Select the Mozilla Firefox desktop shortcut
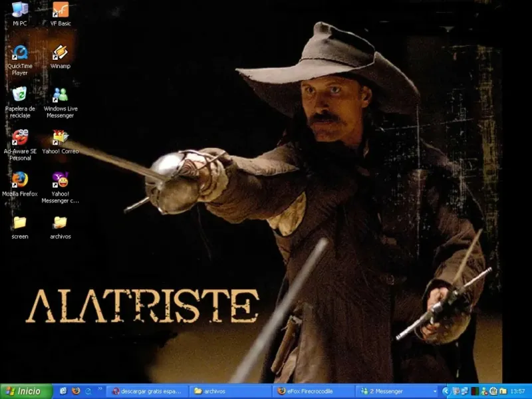This screenshot has height=399, width=532. [x=20, y=184]
